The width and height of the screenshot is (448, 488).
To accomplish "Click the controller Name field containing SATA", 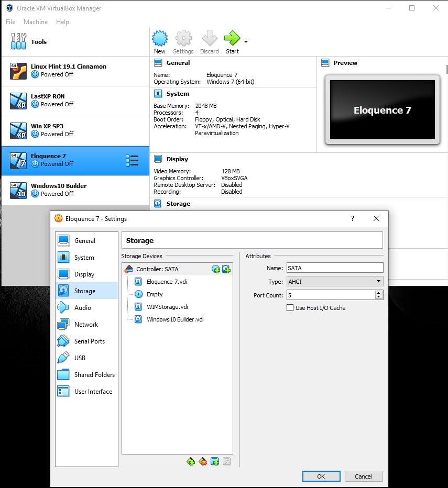I will click(335, 268).
